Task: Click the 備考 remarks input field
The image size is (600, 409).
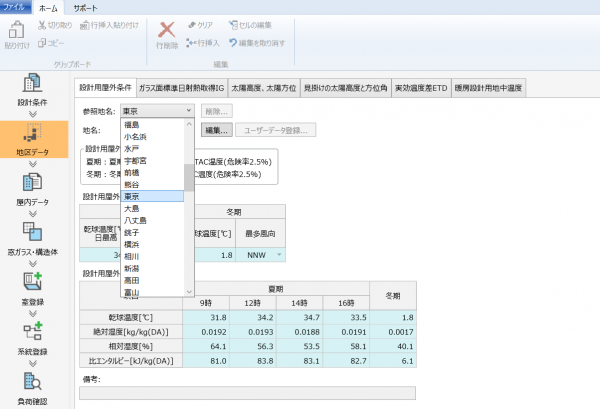Action: (247, 393)
